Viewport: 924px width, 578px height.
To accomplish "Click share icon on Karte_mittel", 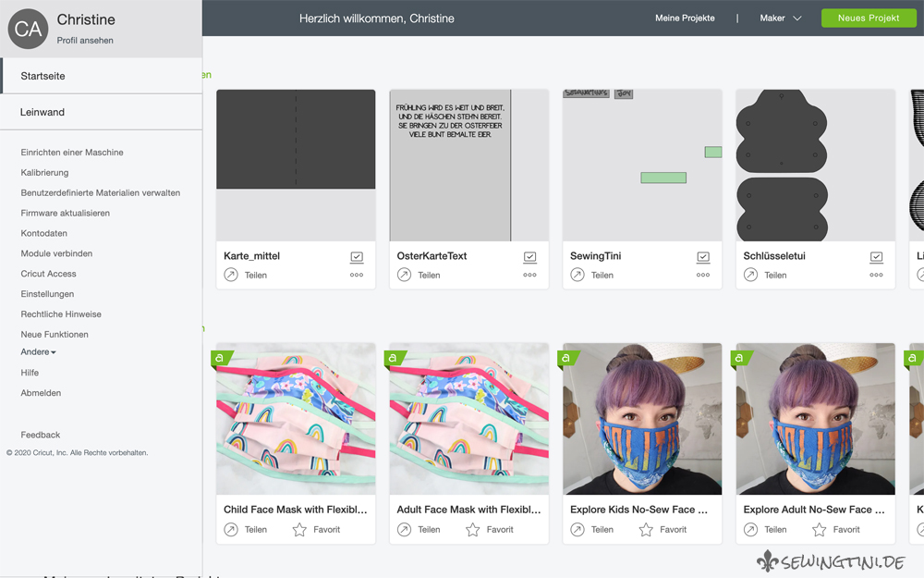I will (231, 275).
